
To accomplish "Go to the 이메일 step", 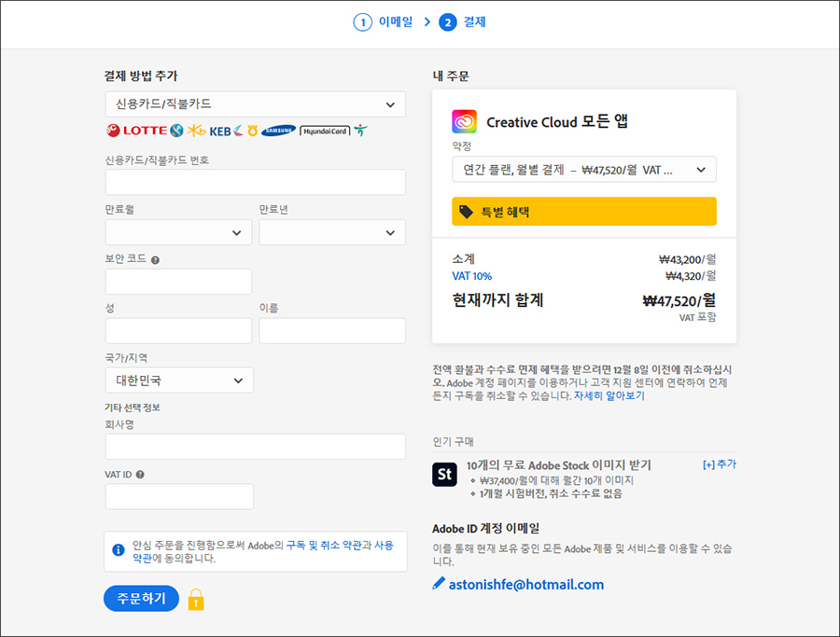I will (x=396, y=22).
